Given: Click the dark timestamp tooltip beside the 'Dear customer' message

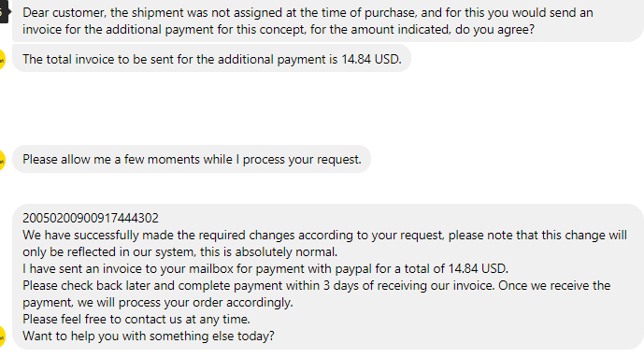Looking at the screenshot, I should 4,13.
